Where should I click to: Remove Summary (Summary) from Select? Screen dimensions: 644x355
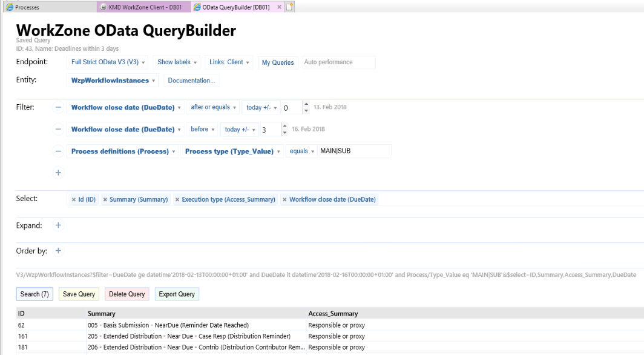pyautogui.click(x=105, y=200)
